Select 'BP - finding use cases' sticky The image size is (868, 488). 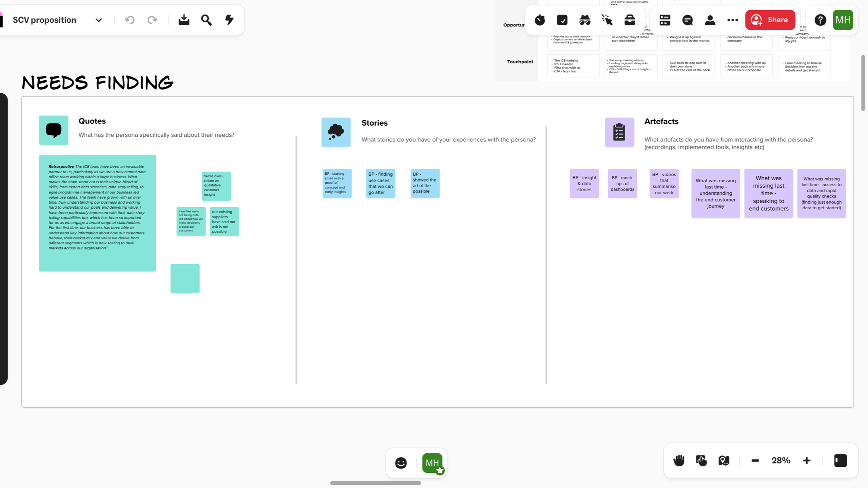[380, 183]
